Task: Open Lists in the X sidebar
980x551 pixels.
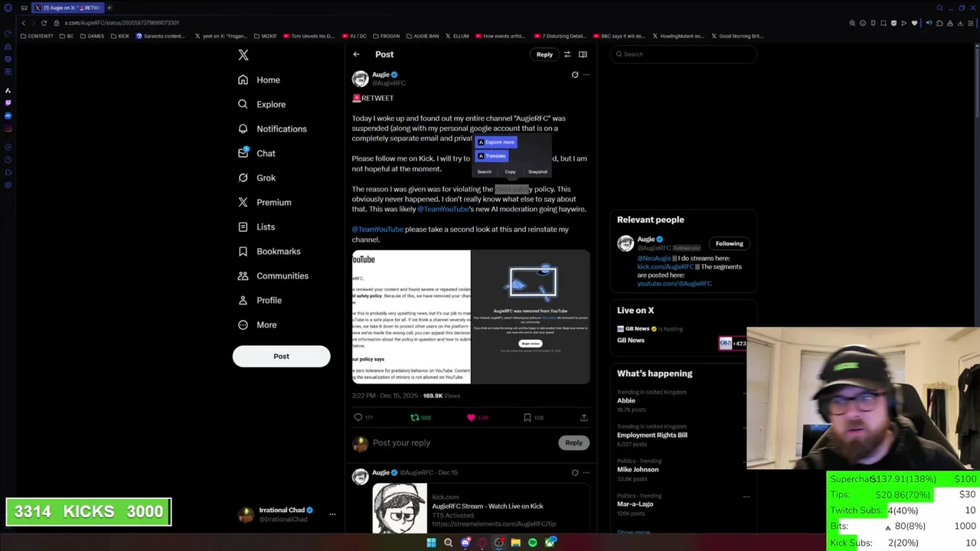Action: click(256, 227)
